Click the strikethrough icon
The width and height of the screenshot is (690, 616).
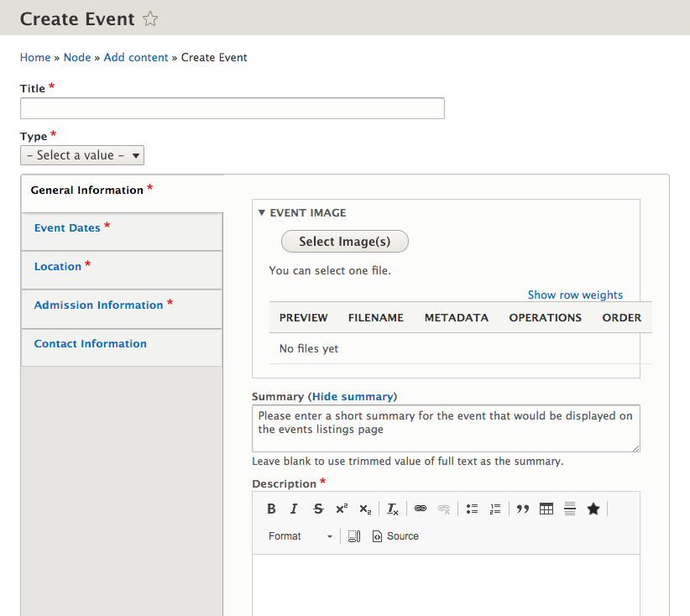[318, 509]
